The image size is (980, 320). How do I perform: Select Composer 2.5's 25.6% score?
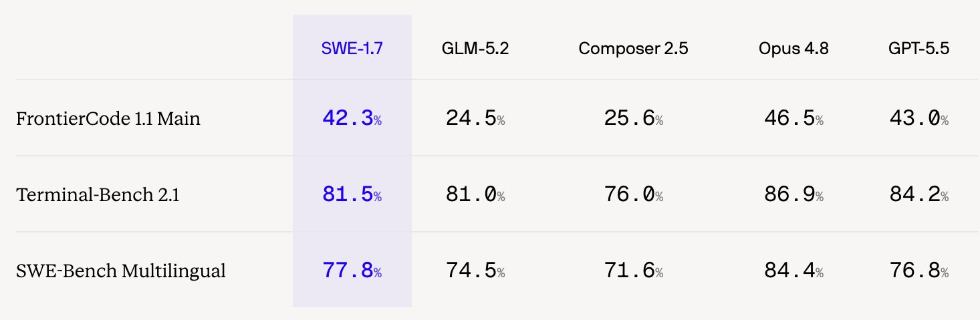pyautogui.click(x=633, y=118)
